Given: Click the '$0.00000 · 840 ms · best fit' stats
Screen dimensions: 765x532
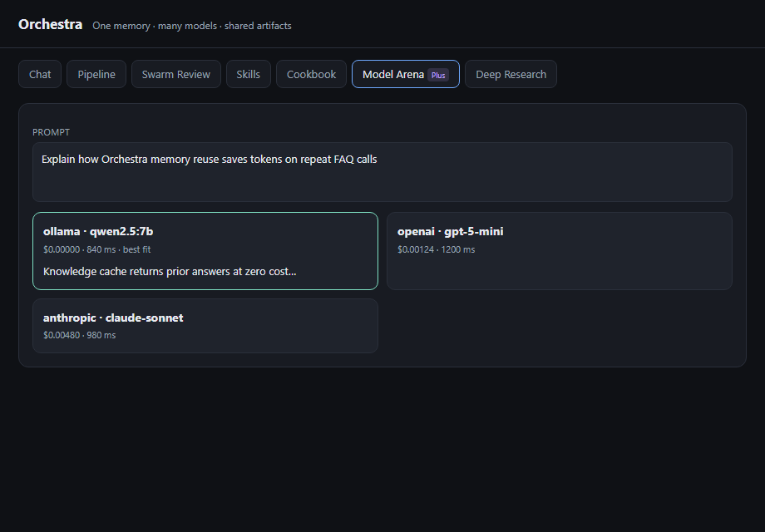Looking at the screenshot, I should pos(97,249).
